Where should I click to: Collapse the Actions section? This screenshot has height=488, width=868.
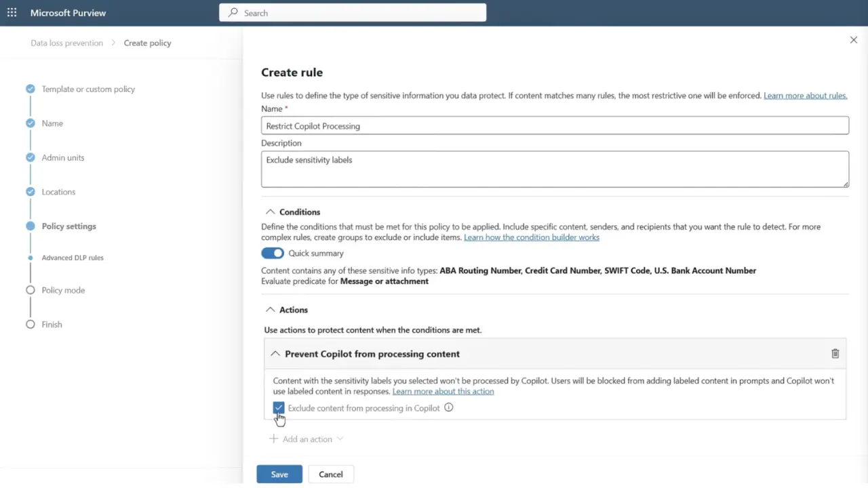coord(270,309)
